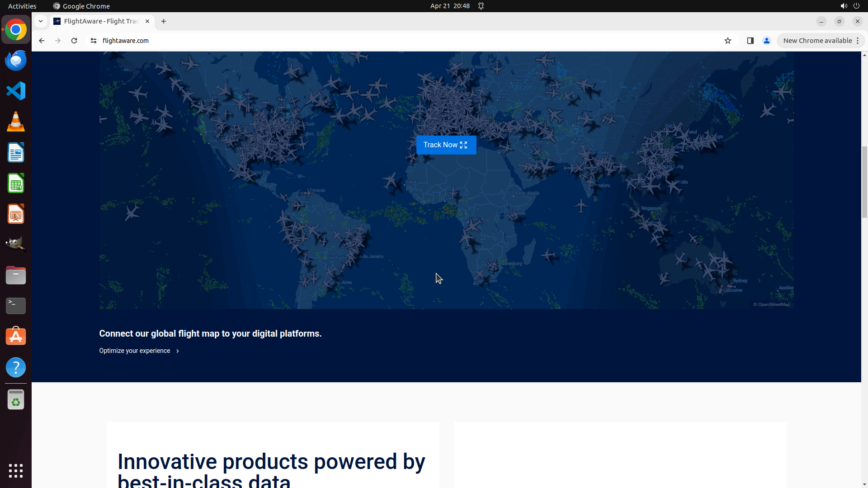Click the New Chrome available update button

[817, 41]
